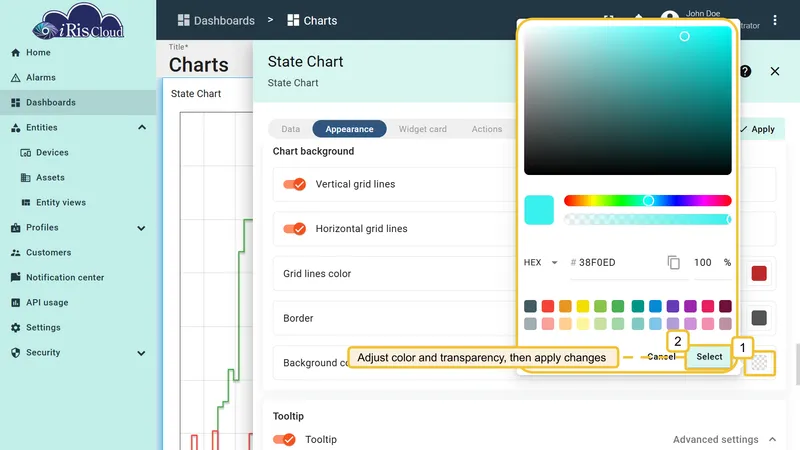Expand the Security menu chevron

click(x=141, y=353)
